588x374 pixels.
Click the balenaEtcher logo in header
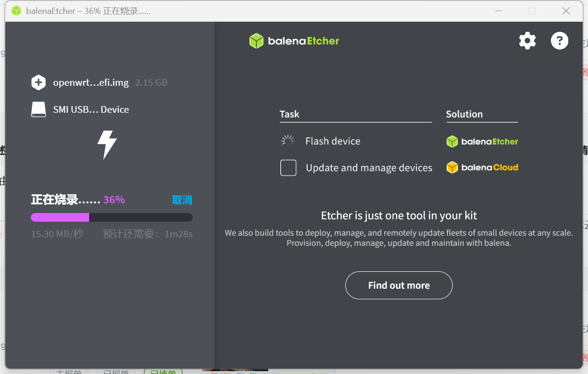pos(294,41)
